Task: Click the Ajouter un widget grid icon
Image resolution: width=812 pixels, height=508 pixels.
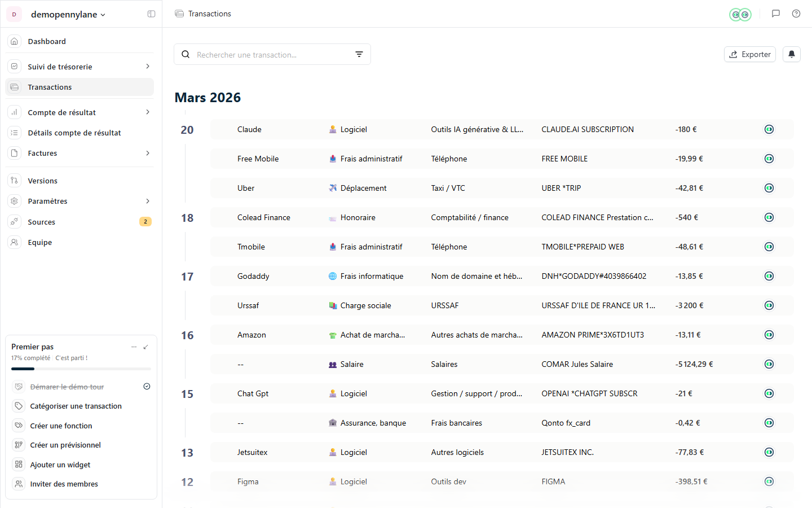Action: (19, 465)
